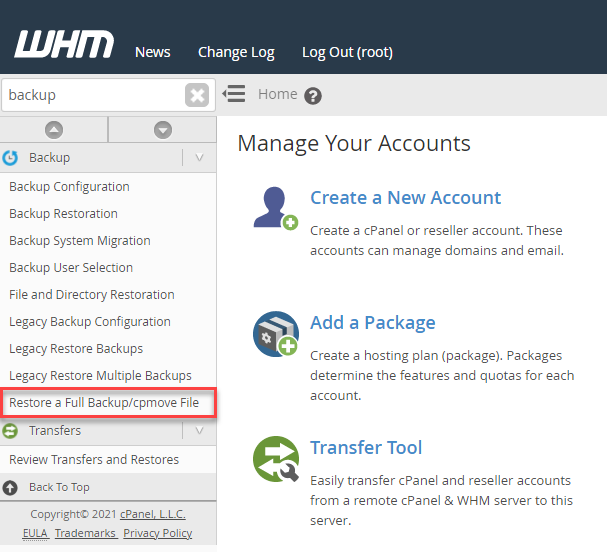Open Backup Restoration
This screenshot has height=552, width=607.
coord(63,214)
